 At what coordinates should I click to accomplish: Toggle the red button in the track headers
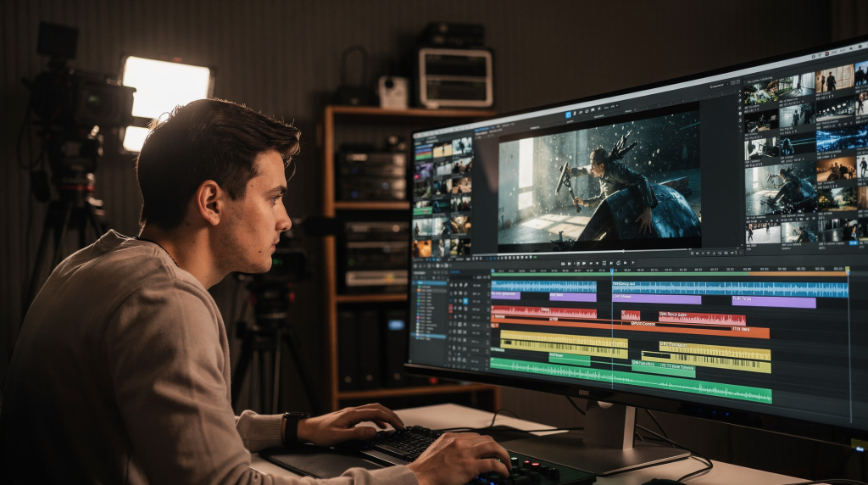click(450, 309)
